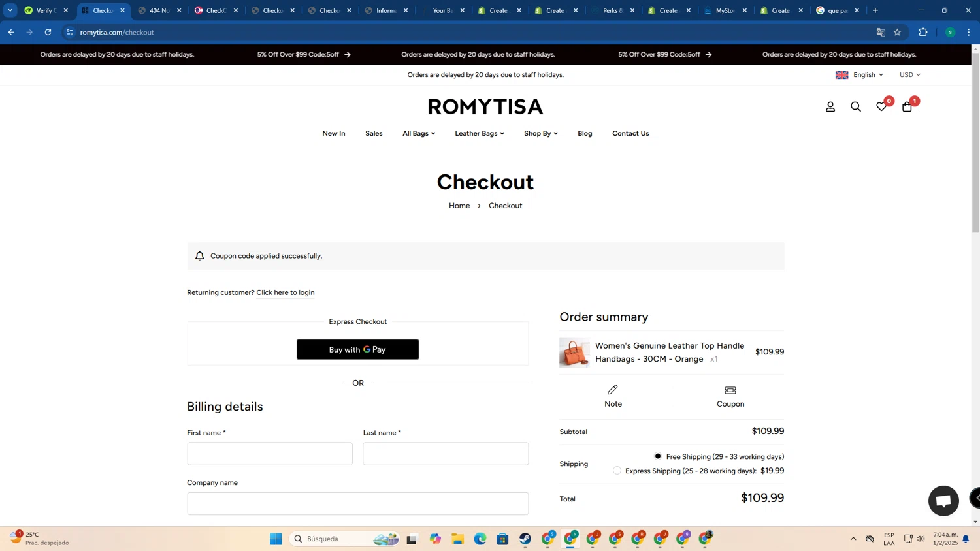Select Free Shipping option
Viewport: 980px width, 551px height.
[658, 456]
